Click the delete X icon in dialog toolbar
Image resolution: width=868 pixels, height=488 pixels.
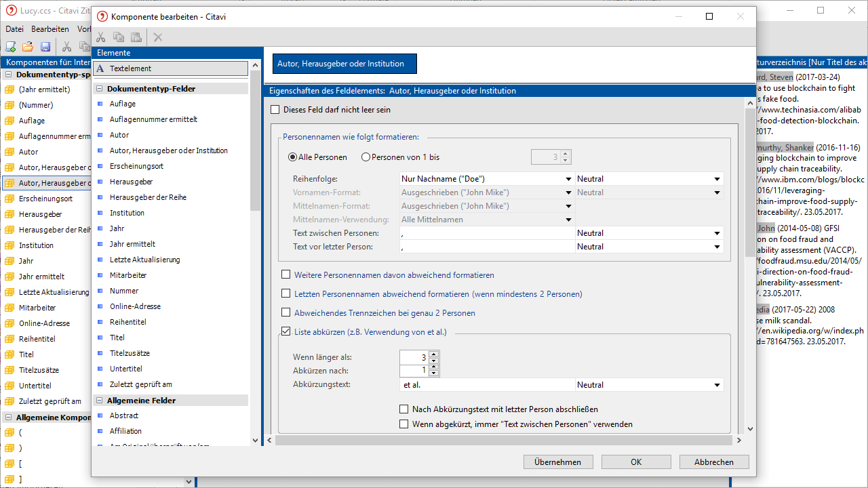click(x=158, y=37)
